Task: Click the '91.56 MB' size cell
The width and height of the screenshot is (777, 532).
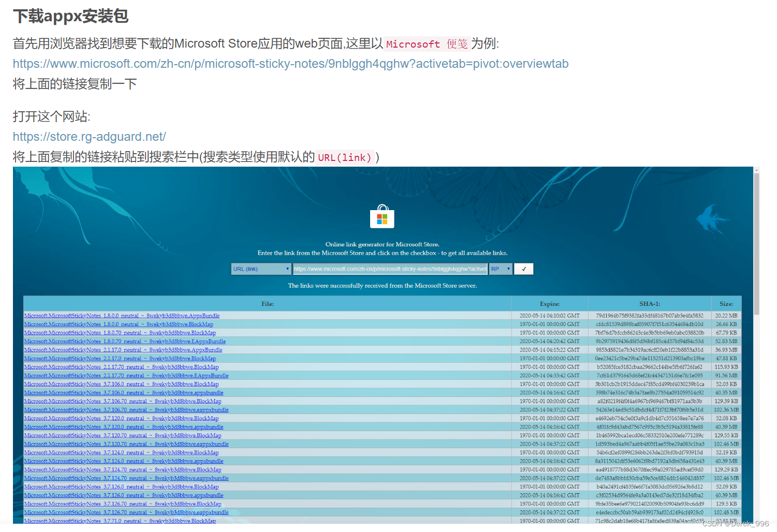Action: click(726, 376)
